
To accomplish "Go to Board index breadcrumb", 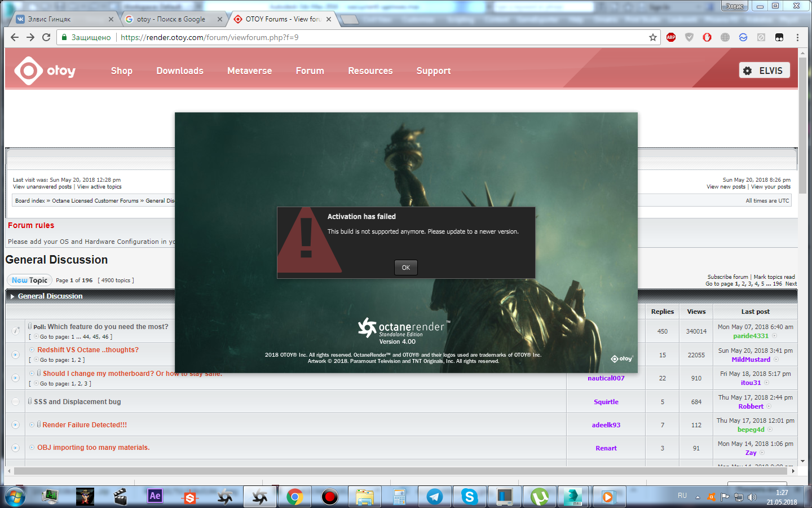I will (x=30, y=201).
